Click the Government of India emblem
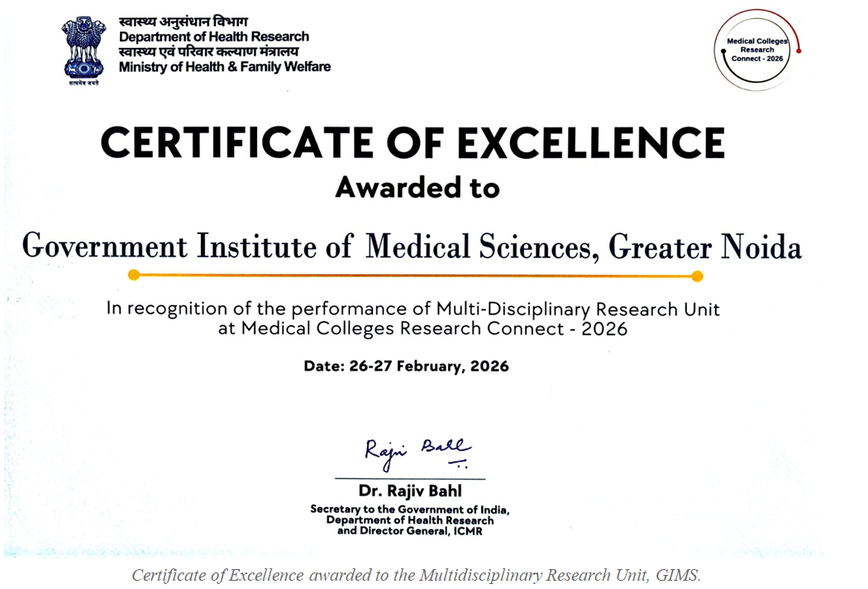868x589 pixels. tap(83, 50)
